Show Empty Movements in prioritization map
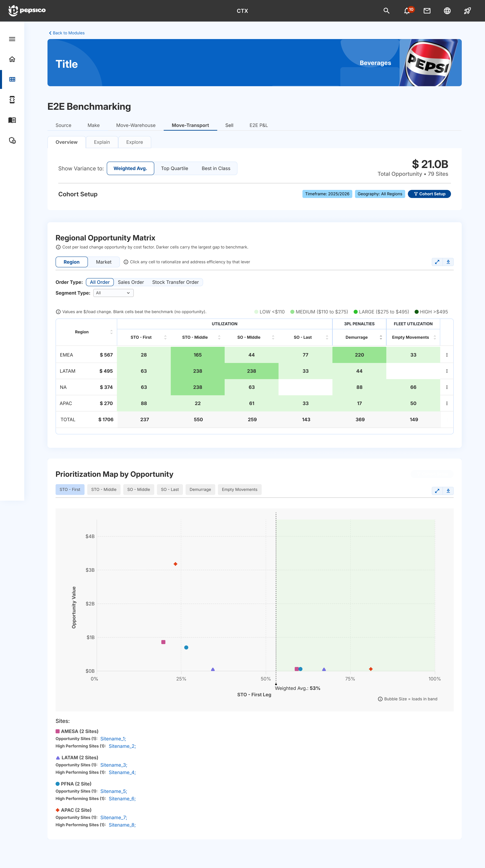The image size is (485, 868). 239,489
